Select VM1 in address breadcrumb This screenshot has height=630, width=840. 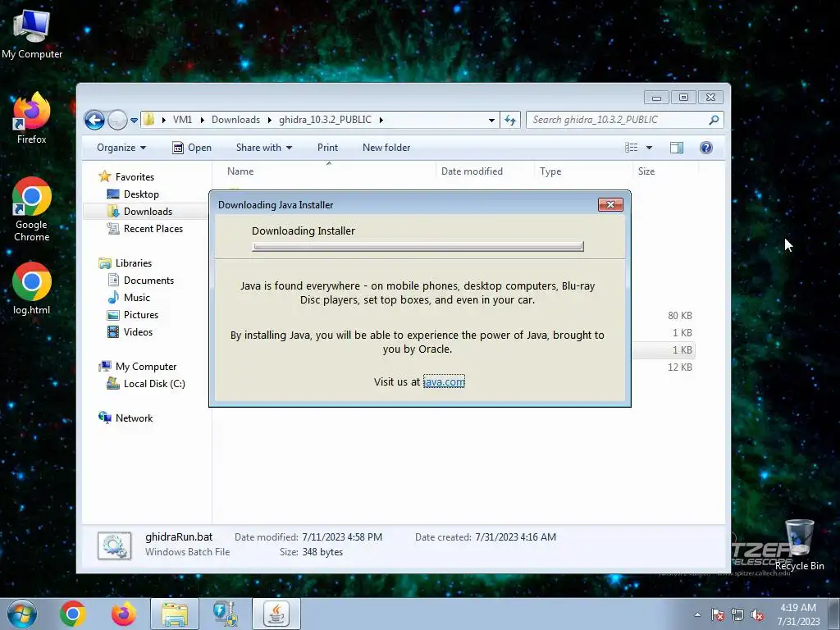(182, 120)
